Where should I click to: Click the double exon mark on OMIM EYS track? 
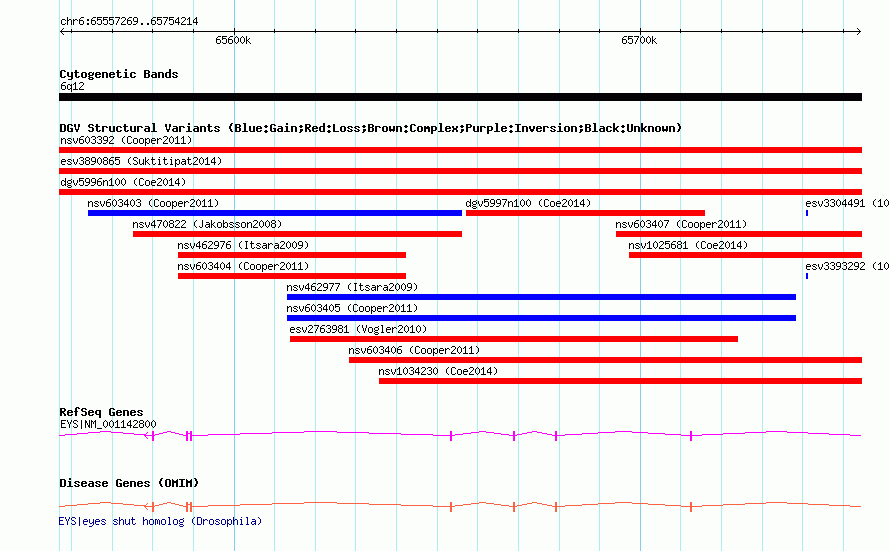click(189, 506)
